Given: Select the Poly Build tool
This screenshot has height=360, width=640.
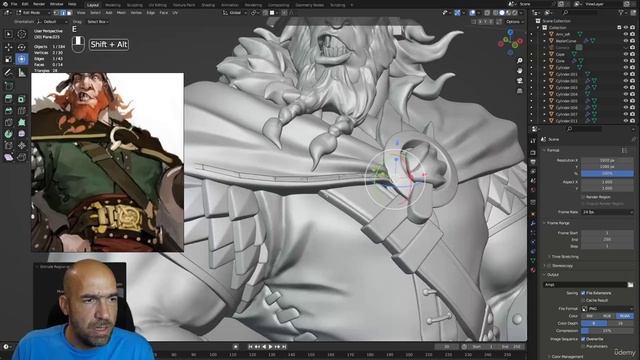Looking at the screenshot, I should click(22, 122).
